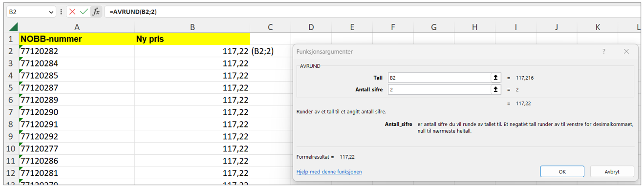644x188 pixels.
Task: Confirm the formula with the green checkmark
Action: (84, 12)
